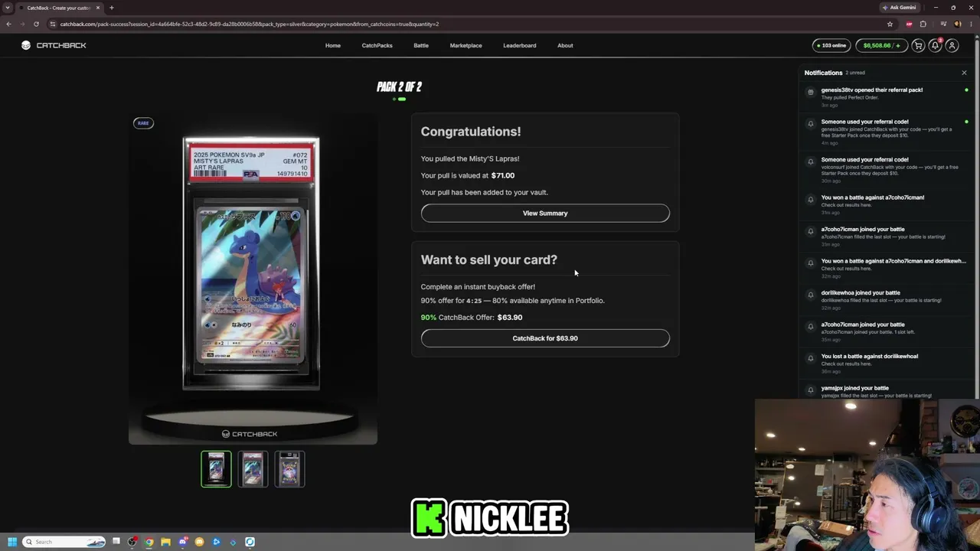980x551 pixels.
Task: Click the $6,508.66 balance button
Action: click(881, 45)
